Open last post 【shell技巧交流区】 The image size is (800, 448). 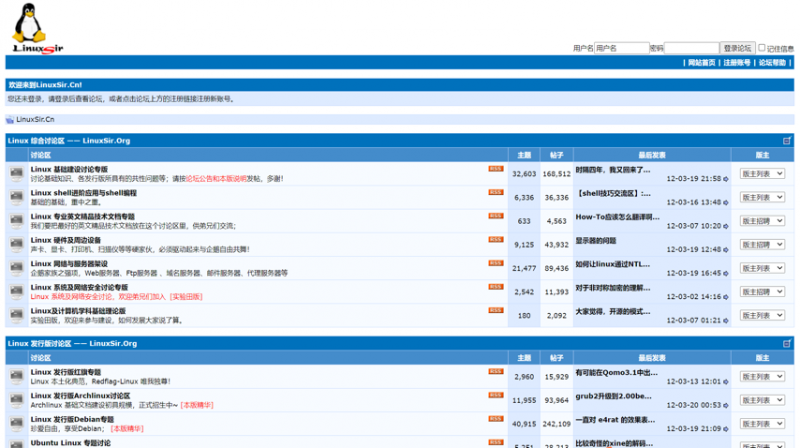point(614,193)
